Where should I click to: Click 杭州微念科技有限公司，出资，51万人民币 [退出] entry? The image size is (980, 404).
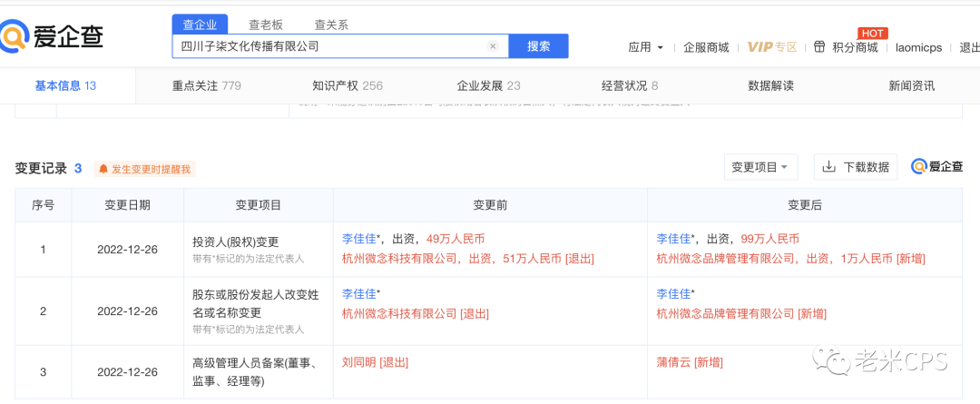tap(468, 258)
